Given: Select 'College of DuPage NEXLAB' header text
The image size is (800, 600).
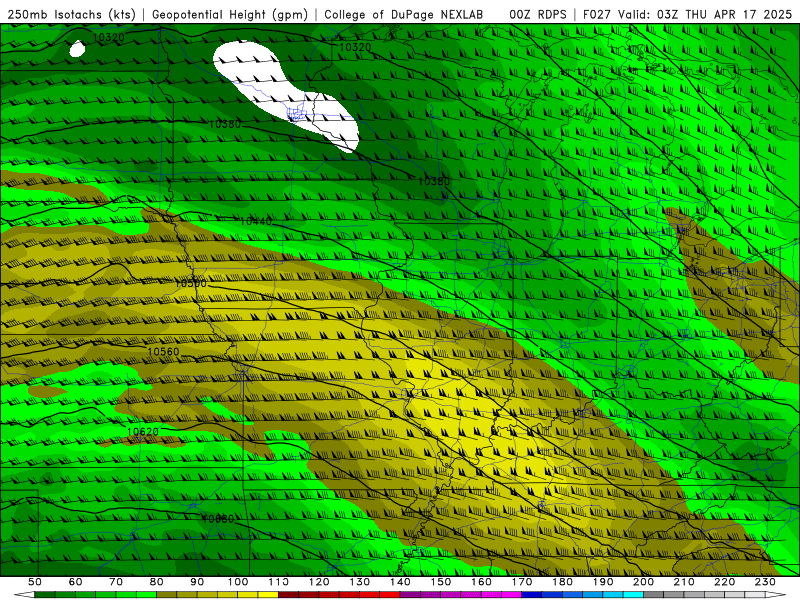Looking at the screenshot, I should click(x=404, y=15).
